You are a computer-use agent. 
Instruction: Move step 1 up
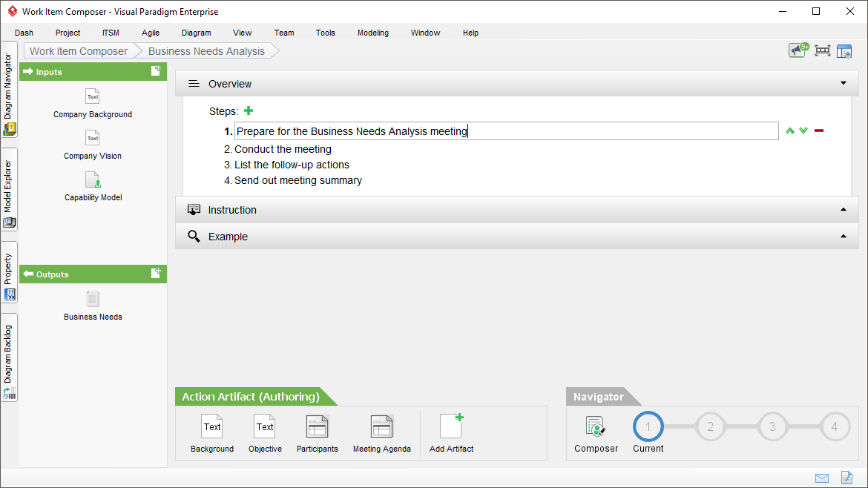pos(790,131)
